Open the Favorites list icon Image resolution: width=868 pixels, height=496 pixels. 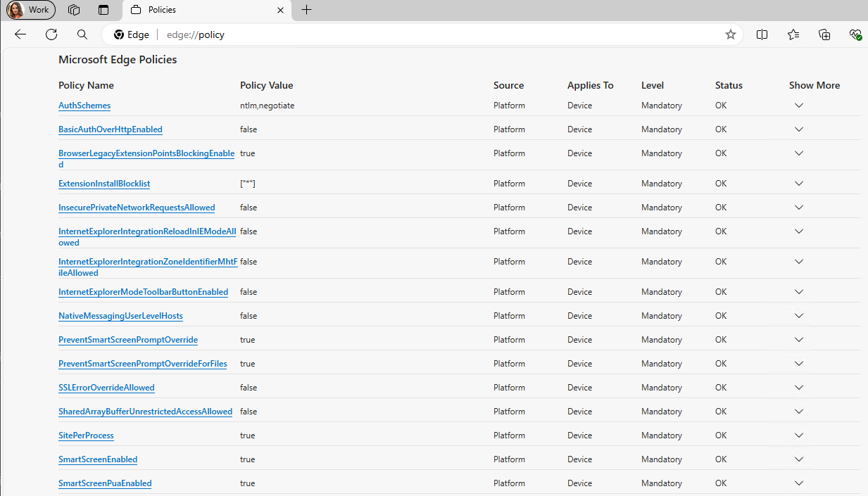pyautogui.click(x=793, y=34)
